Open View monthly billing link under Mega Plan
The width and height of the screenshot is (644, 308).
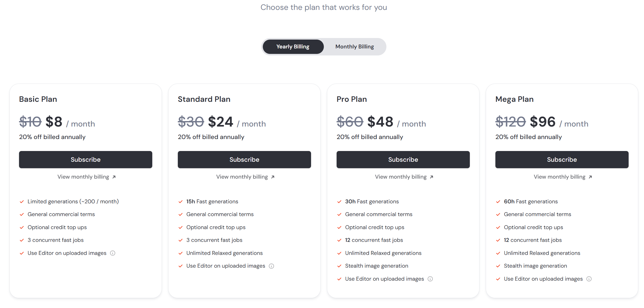(x=560, y=177)
